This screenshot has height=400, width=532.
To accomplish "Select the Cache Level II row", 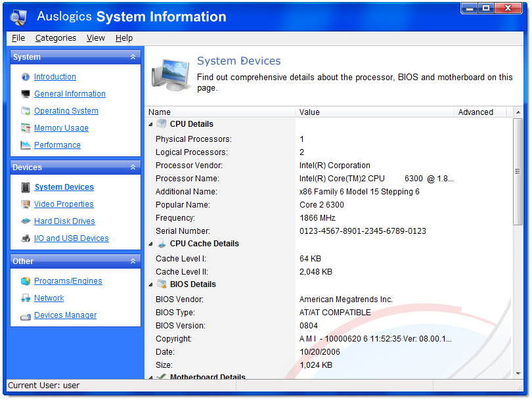I will click(x=328, y=272).
